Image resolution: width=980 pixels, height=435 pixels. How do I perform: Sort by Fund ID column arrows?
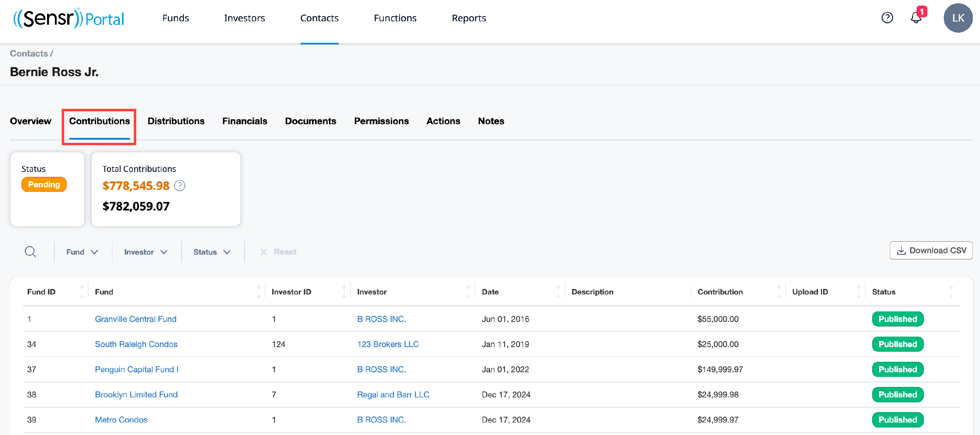(82, 292)
